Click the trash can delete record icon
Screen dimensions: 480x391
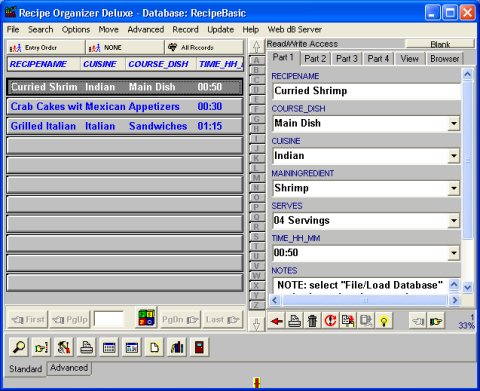(312, 321)
